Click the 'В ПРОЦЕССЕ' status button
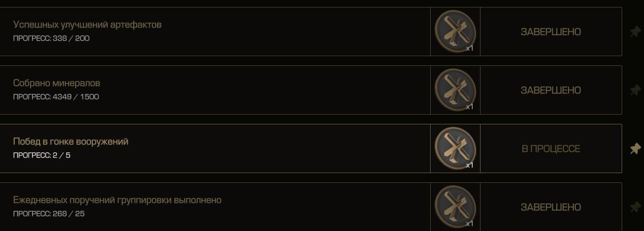644x231 pixels. point(551,148)
